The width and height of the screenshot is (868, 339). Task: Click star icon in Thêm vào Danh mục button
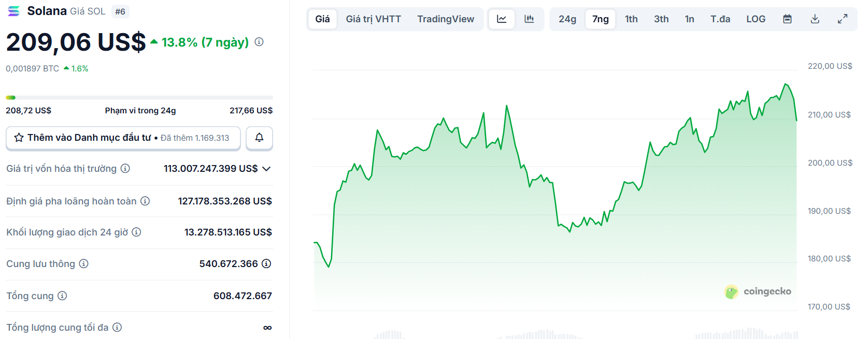point(19,138)
